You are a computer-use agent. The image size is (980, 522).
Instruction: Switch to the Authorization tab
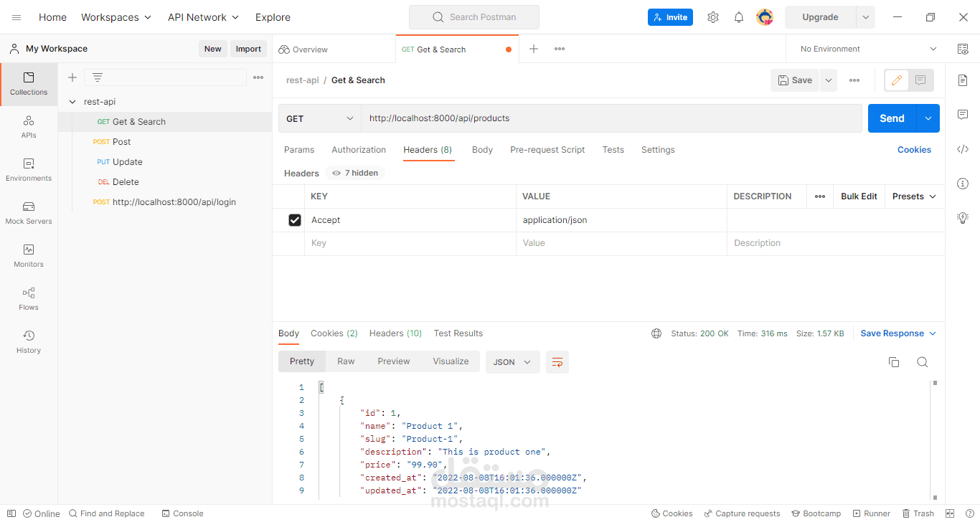click(x=359, y=150)
